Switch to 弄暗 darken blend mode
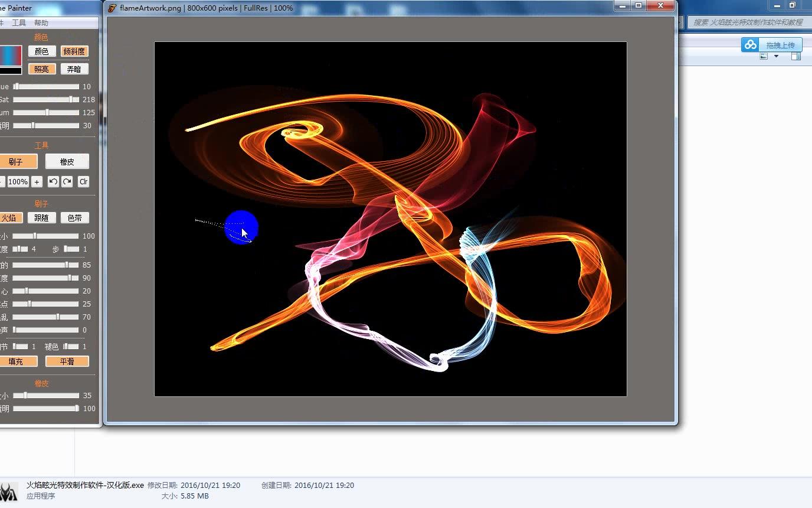This screenshot has width=812, height=508. click(74, 69)
